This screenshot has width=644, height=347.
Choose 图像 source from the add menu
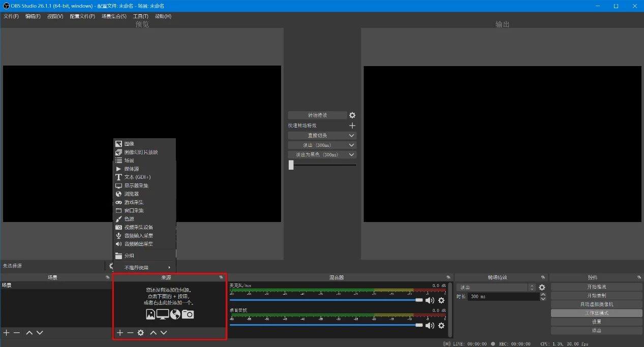point(144,144)
